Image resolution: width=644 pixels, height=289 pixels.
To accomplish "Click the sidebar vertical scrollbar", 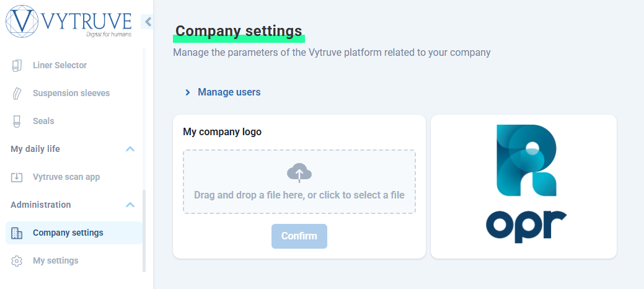I will [x=144, y=229].
